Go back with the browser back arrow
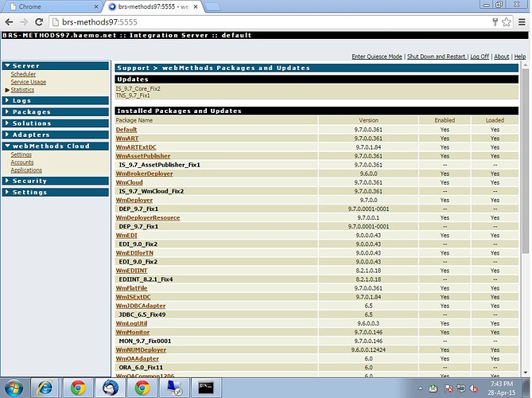The width and height of the screenshot is (532, 398). (x=9, y=22)
